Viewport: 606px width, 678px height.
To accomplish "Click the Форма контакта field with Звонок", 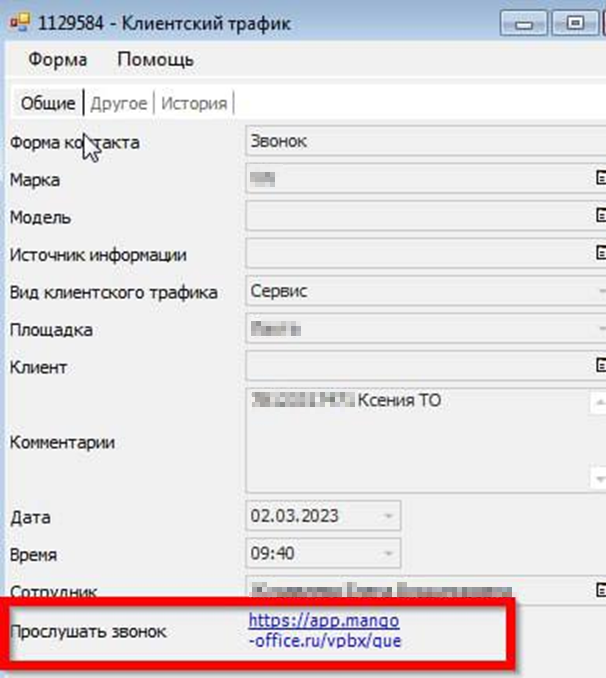I will pyautogui.click(x=420, y=141).
